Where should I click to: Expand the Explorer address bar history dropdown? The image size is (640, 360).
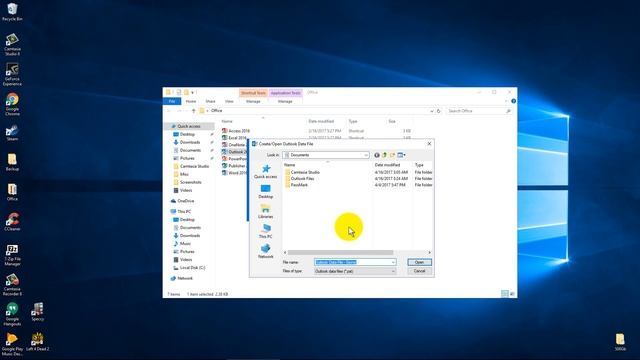point(431,111)
